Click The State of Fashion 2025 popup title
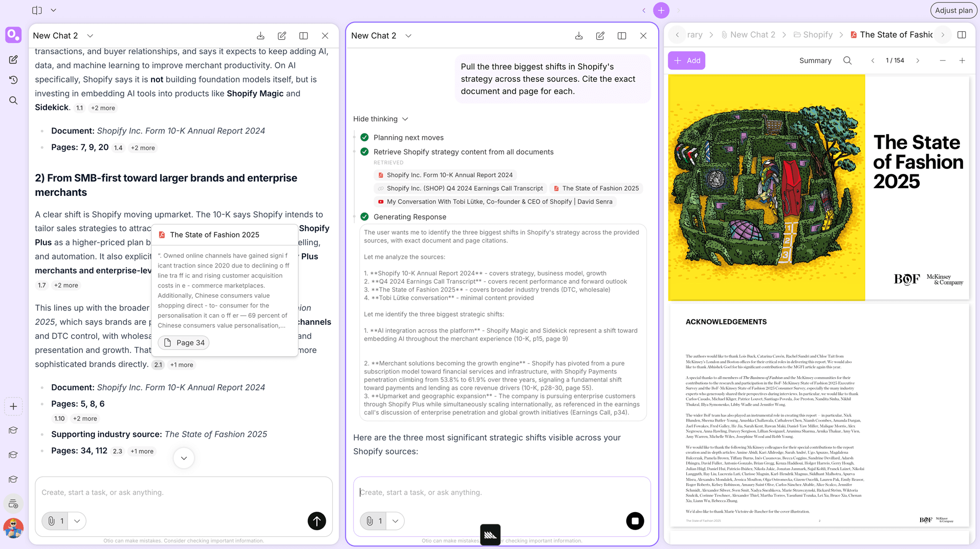980x549 pixels. (214, 235)
